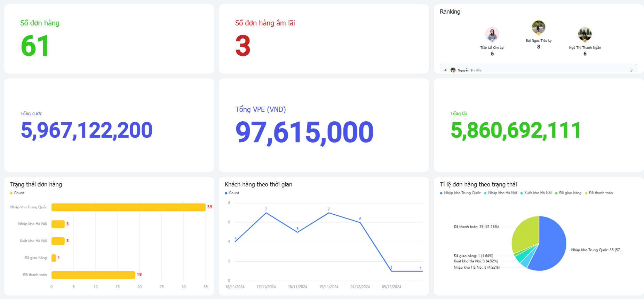
Task: Click the Ranking panel title
Action: 450,11
